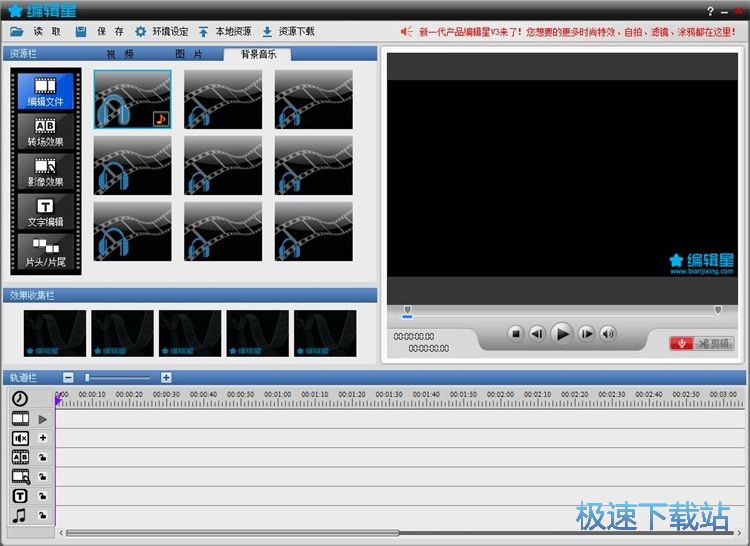Select the 编辑文件 sidebar icon
The image size is (750, 546).
coord(45,91)
